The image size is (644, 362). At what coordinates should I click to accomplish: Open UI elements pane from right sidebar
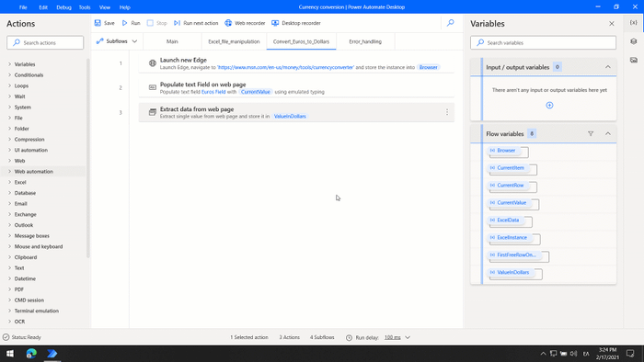tap(634, 41)
